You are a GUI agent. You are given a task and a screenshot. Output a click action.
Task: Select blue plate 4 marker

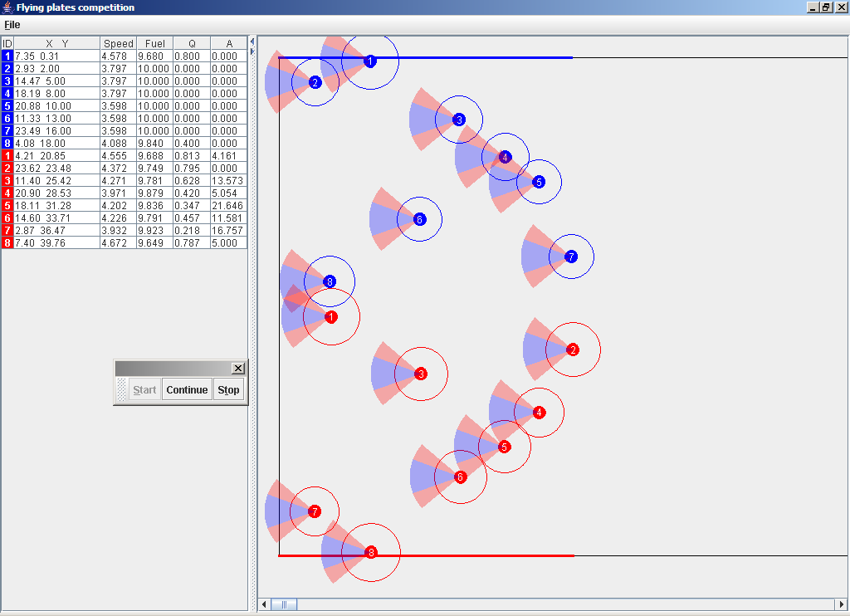[x=505, y=157]
